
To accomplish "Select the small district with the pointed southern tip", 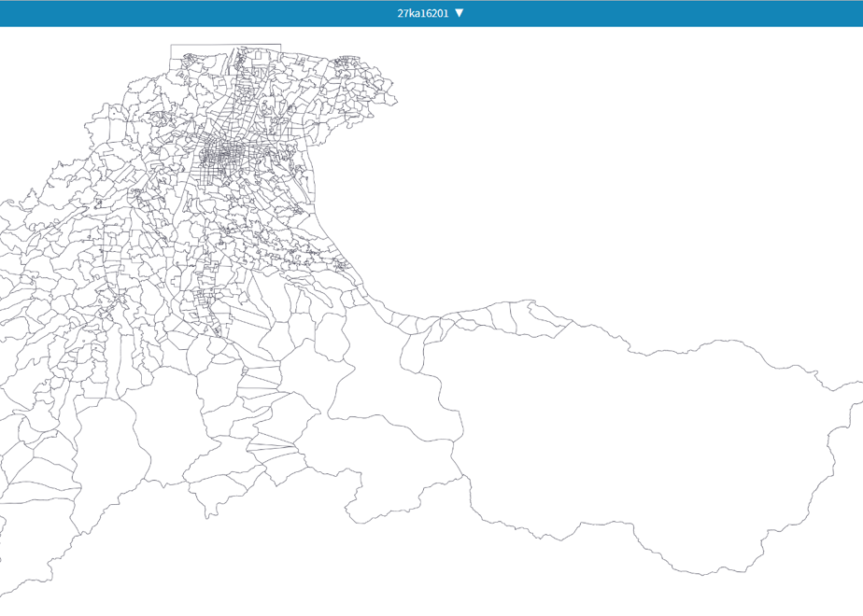I will (207, 495).
